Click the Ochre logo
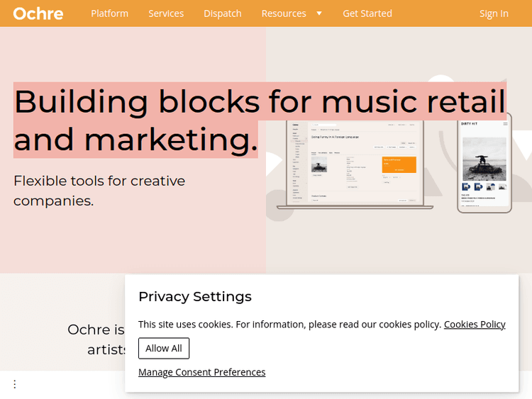 (x=38, y=13)
